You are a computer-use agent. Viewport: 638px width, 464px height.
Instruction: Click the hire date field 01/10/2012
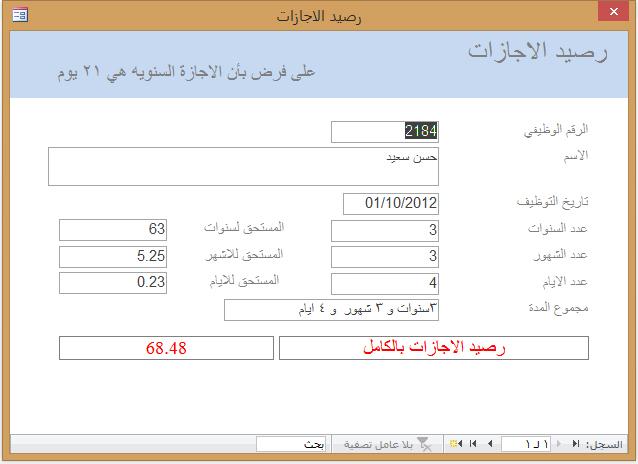pos(391,204)
